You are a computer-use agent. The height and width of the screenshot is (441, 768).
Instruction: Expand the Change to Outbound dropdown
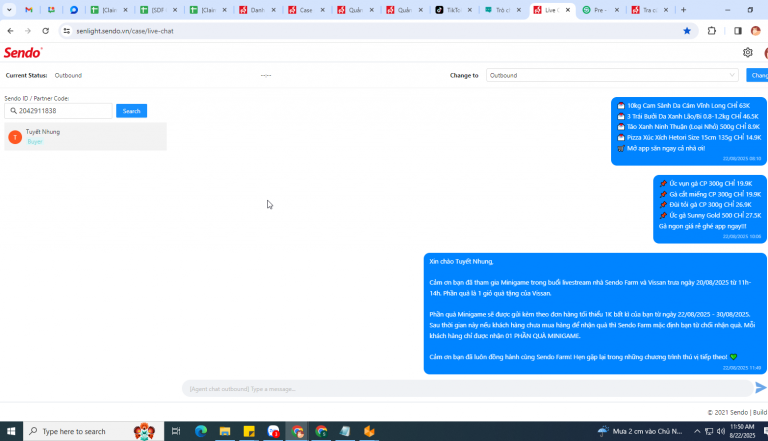pyautogui.click(x=612, y=75)
